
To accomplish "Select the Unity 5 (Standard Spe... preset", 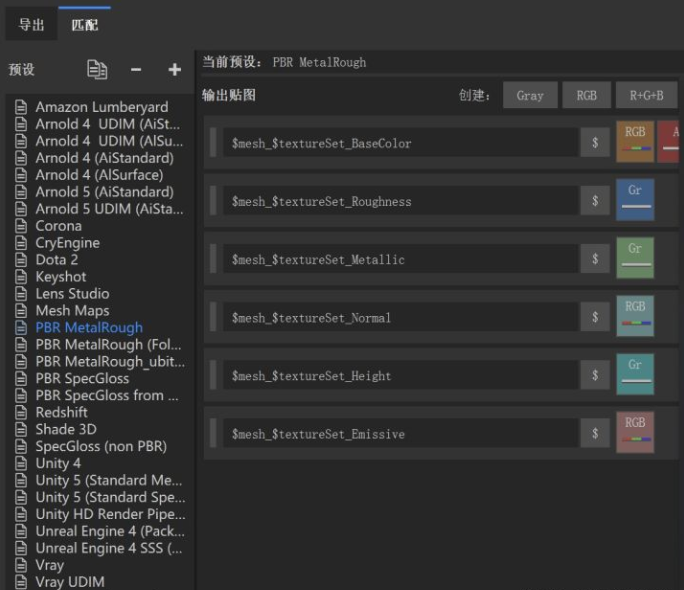I will (110, 498).
